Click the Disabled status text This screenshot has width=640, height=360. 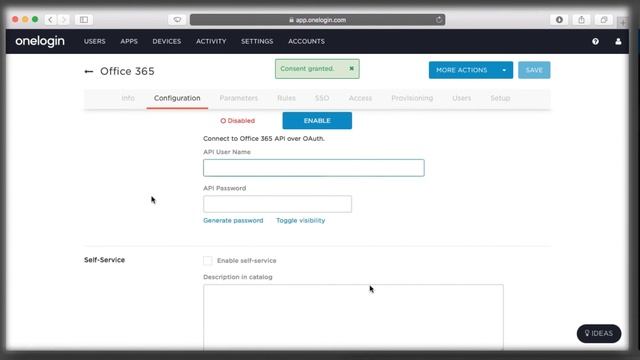click(x=238, y=121)
